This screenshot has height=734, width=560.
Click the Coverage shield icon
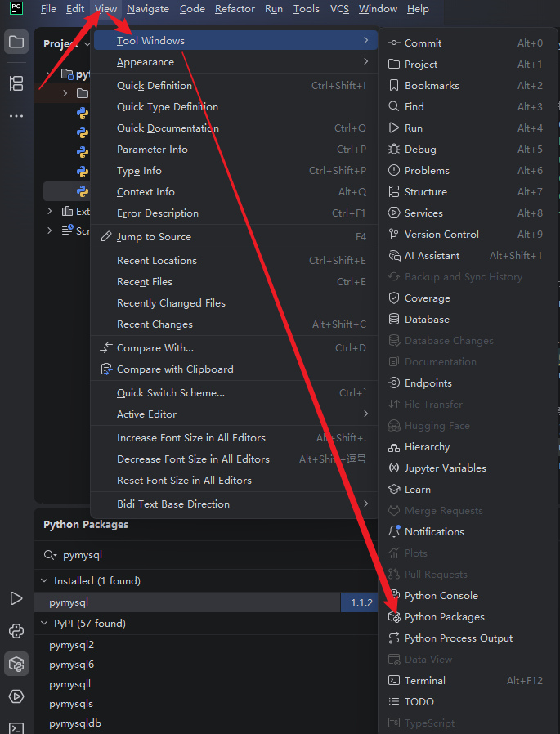(x=394, y=298)
